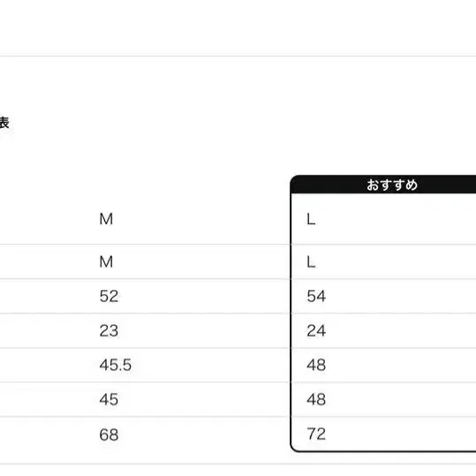Click the second 48 in L column
This screenshot has width=476, height=476.
pyautogui.click(x=316, y=399)
